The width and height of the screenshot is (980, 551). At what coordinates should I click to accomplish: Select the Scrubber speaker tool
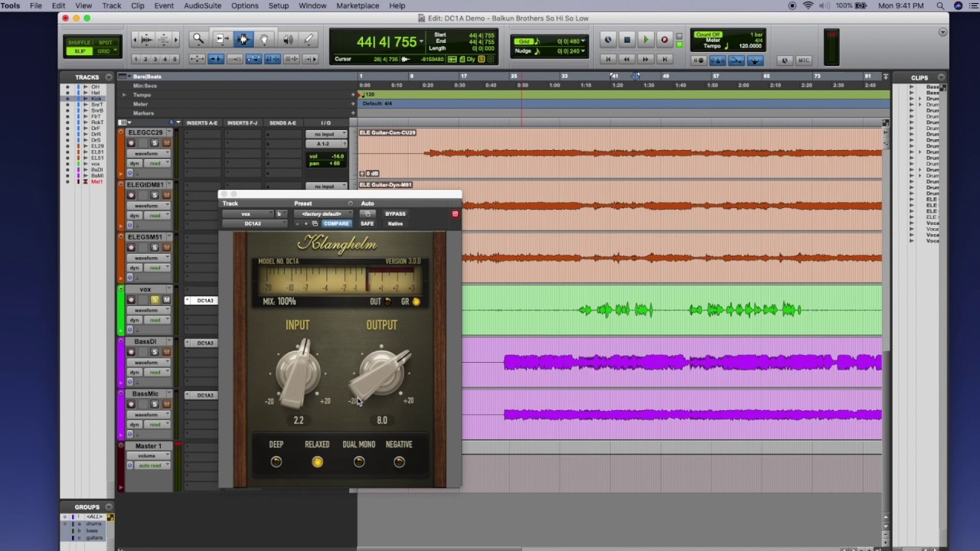[288, 39]
